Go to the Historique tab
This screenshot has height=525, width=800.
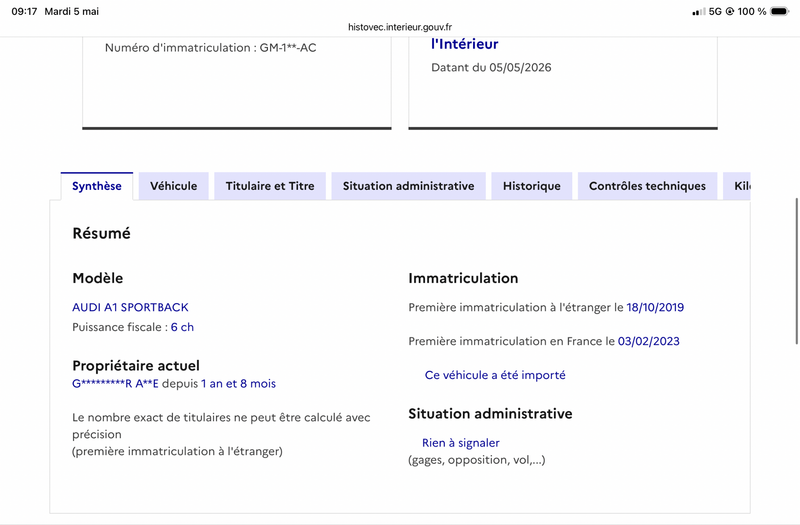click(532, 186)
